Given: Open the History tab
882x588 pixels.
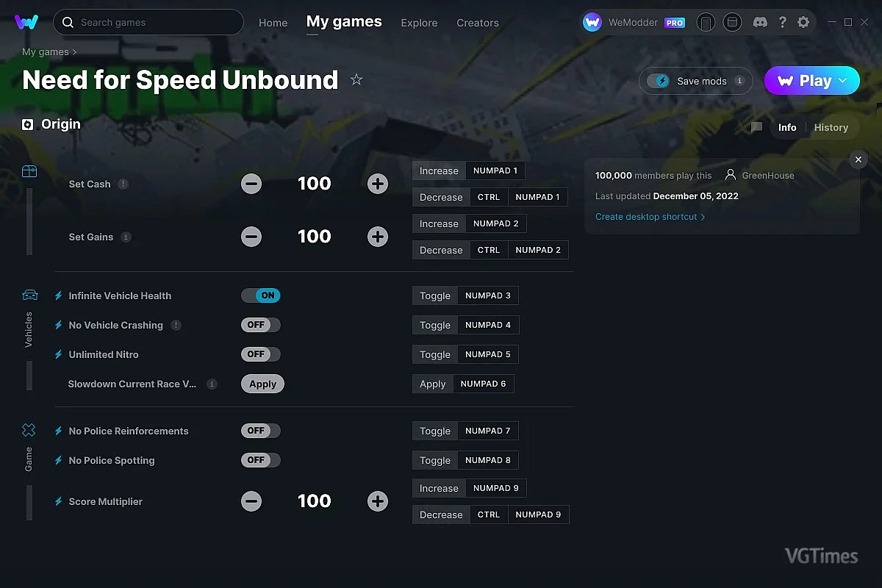Looking at the screenshot, I should point(831,128).
